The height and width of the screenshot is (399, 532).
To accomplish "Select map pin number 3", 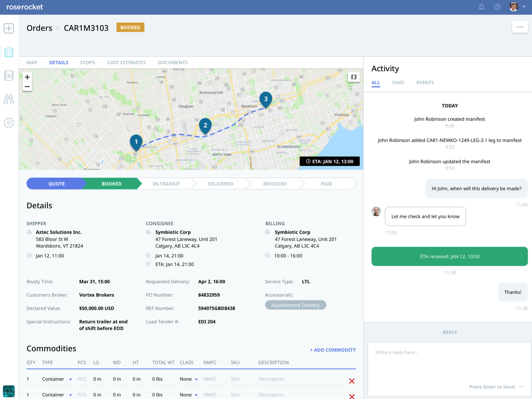I will [x=266, y=99].
